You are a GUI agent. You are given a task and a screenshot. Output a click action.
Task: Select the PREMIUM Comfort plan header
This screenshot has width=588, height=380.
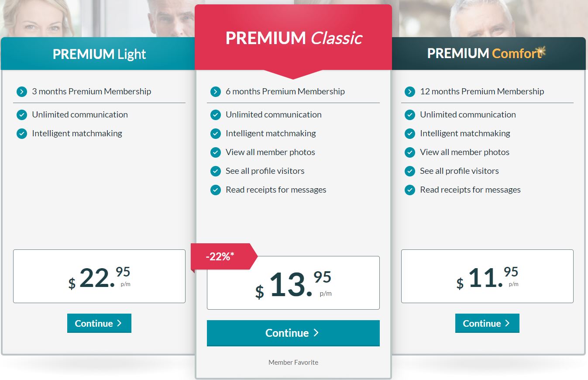coord(489,54)
